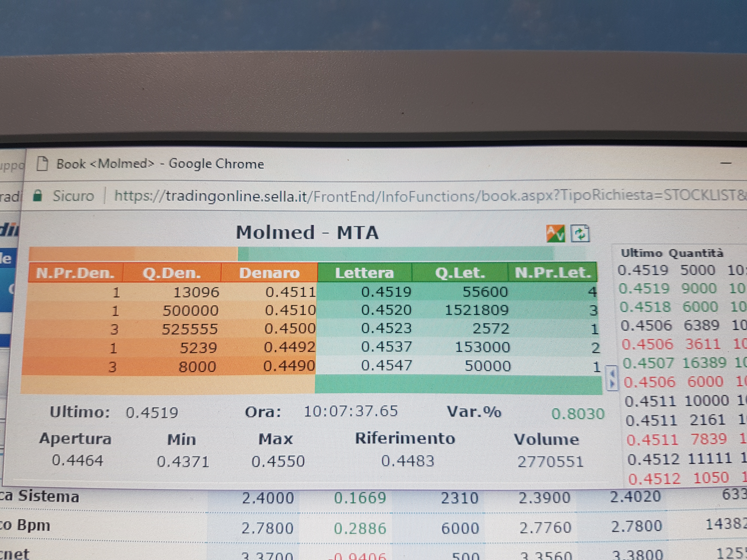Click bid quantity 525555

(190, 329)
